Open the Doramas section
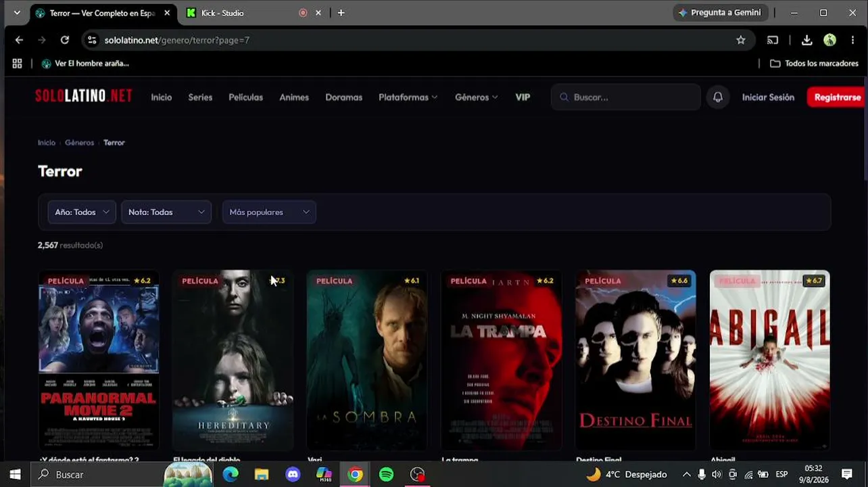Screen dimensions: 868x487 [343, 97]
